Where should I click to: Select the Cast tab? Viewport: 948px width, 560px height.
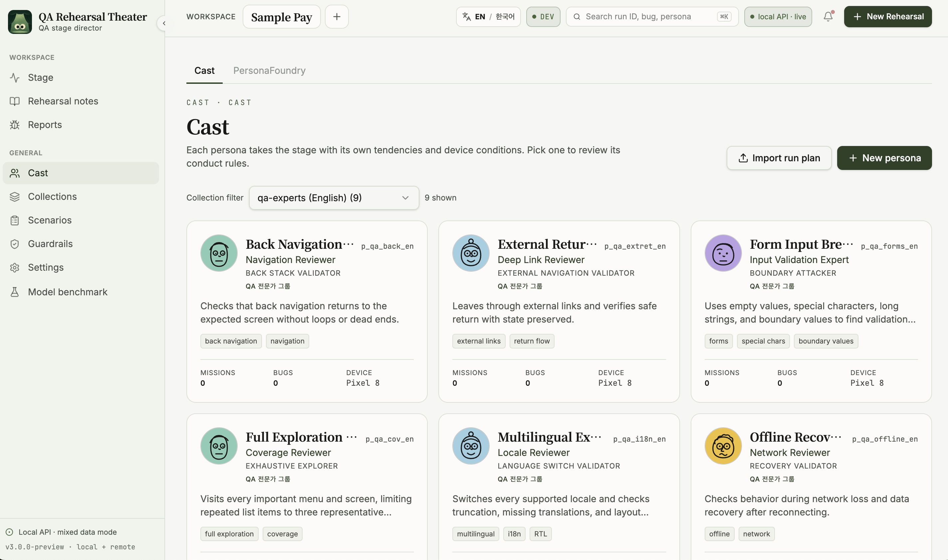click(204, 70)
